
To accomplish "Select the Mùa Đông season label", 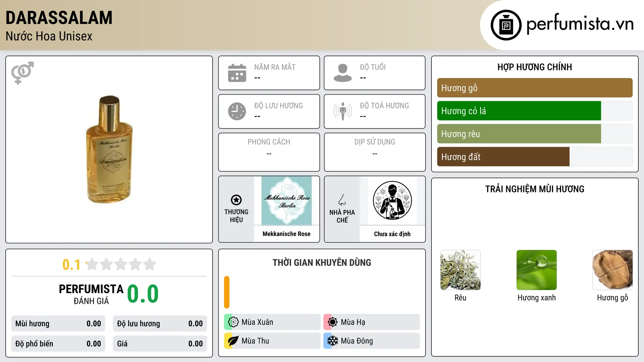I will [357, 341].
